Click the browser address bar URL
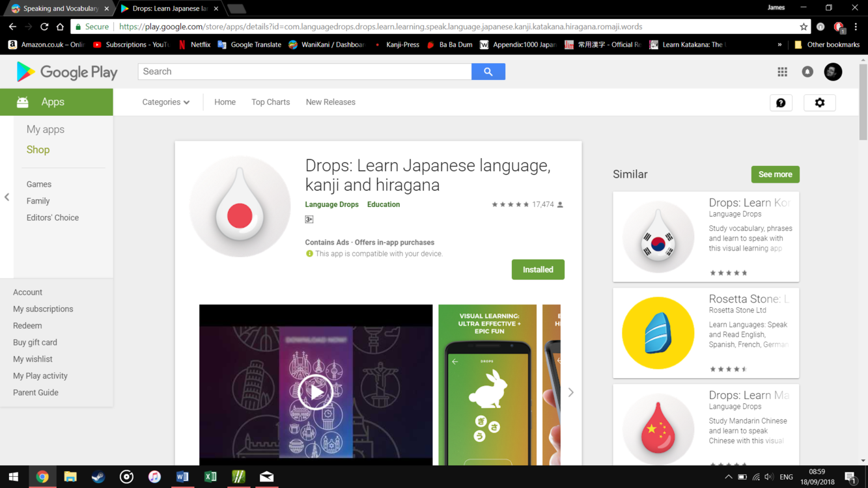The width and height of the screenshot is (868, 488). pos(381,27)
